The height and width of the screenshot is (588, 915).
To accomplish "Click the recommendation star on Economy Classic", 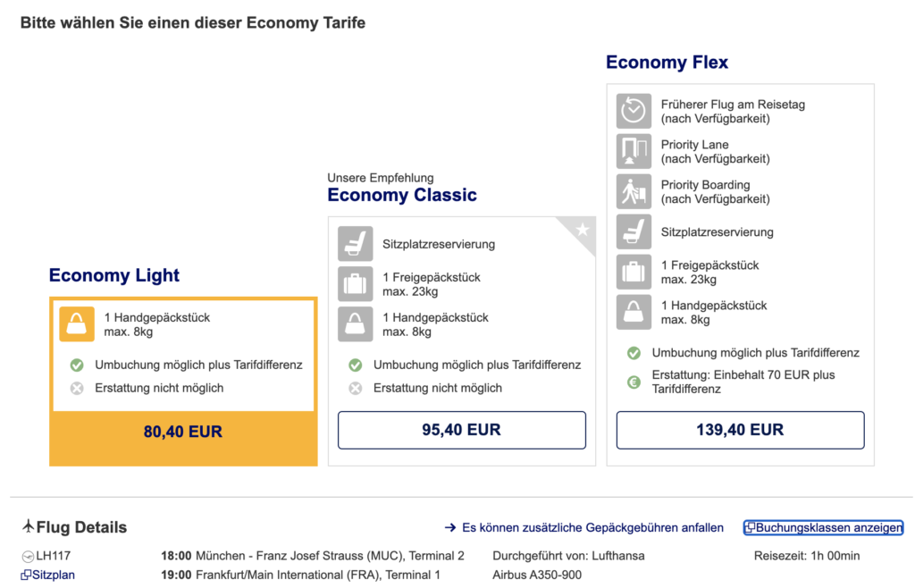I will (583, 230).
